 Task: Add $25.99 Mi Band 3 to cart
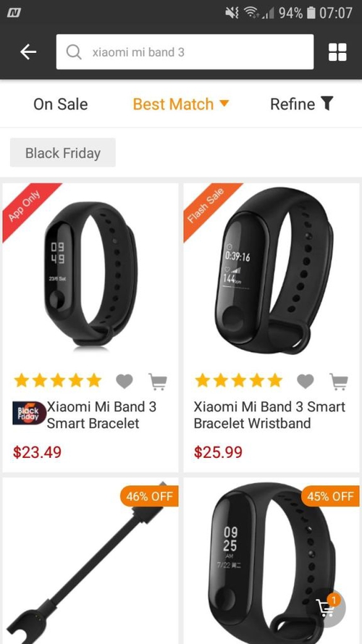pos(339,382)
